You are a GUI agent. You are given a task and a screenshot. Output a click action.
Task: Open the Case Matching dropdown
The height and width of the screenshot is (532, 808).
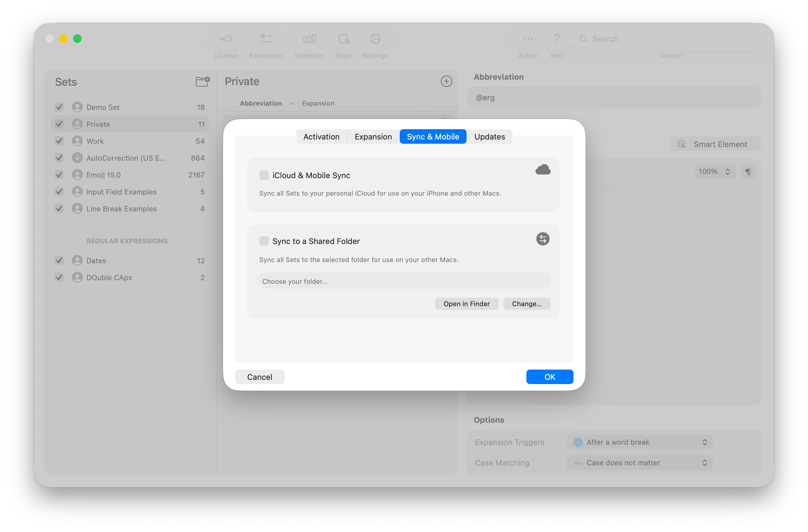pos(639,463)
